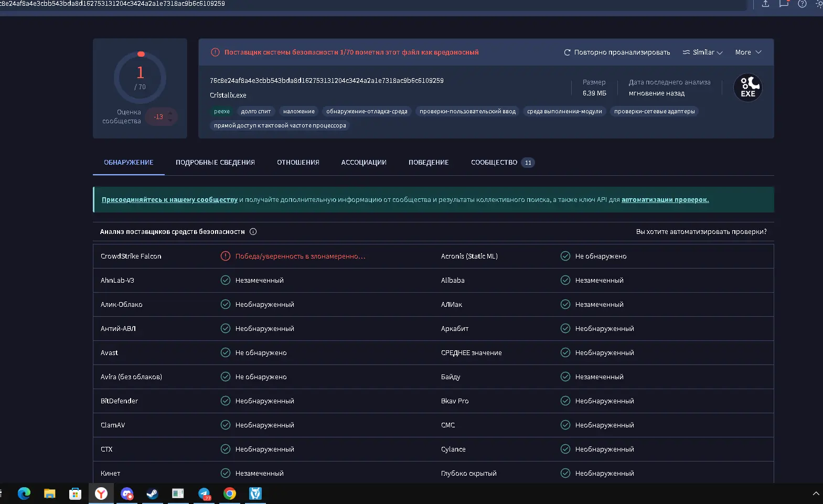Image resolution: width=823 pixels, height=504 pixels.
Task: Switch to Yandex Browser in the taskbar
Action: coord(101,494)
